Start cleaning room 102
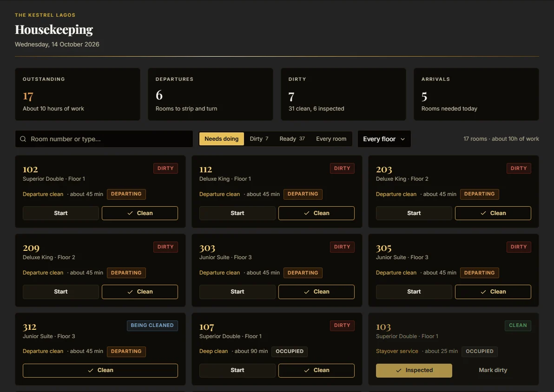The height and width of the screenshot is (392, 554). 61,213
